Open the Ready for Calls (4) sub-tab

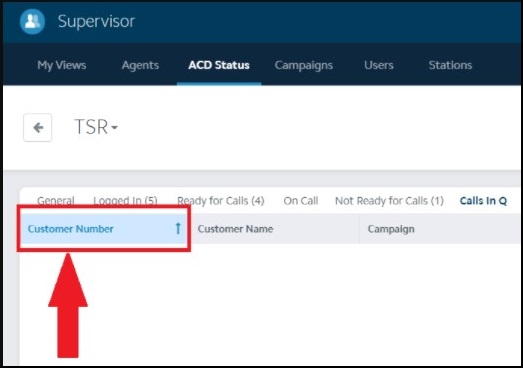pyautogui.click(x=220, y=201)
